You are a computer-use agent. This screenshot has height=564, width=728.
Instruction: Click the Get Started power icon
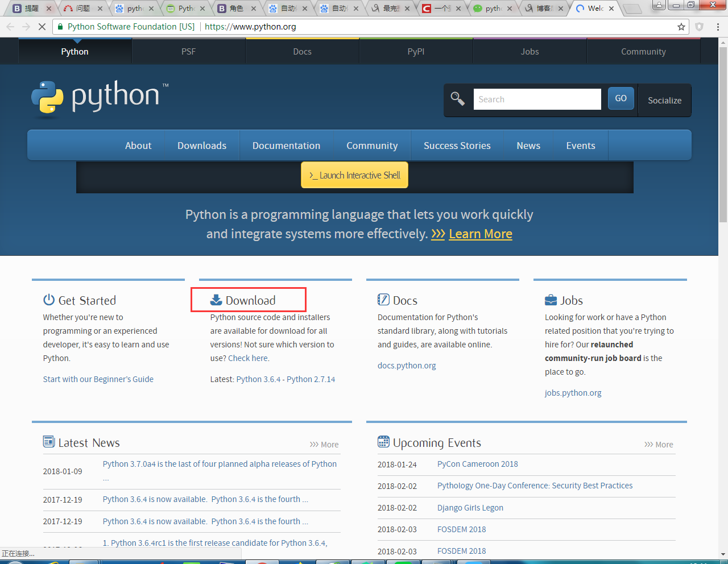pyautogui.click(x=49, y=300)
